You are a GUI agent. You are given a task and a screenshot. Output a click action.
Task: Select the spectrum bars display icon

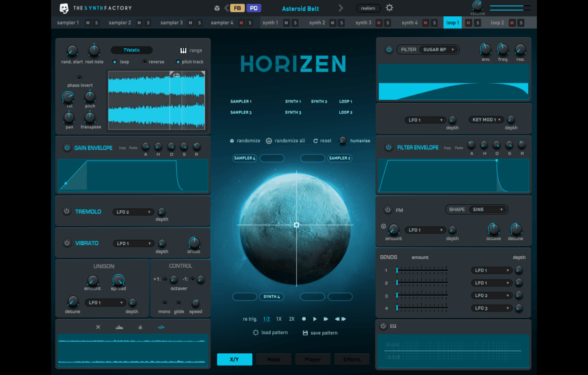(x=119, y=327)
